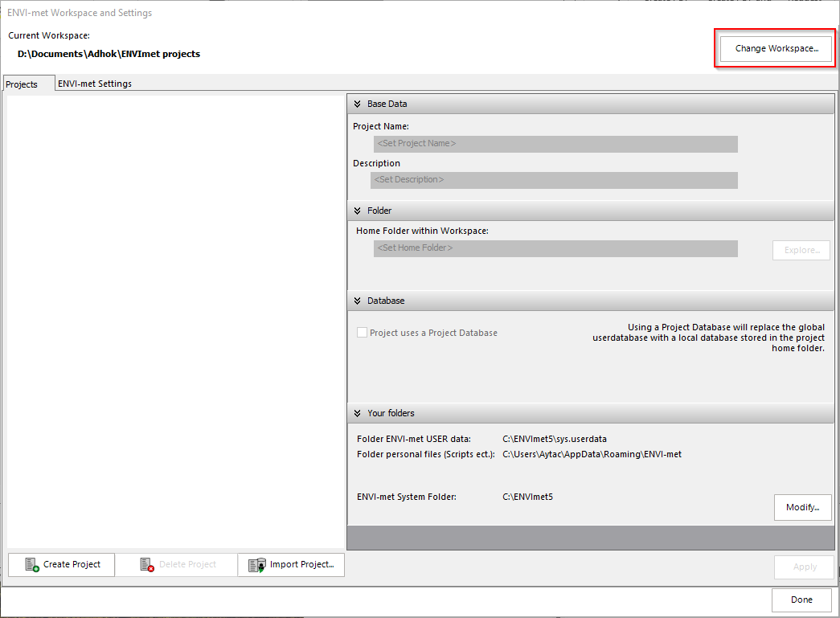
Task: Focus the Project Name field
Action: coord(555,144)
